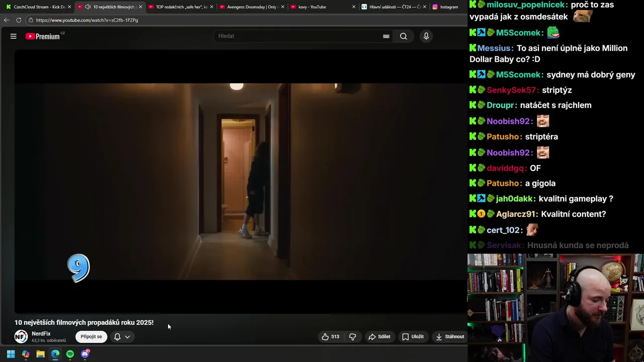This screenshot has width=644, height=362.
Task: Go back with browser back arrow
Action: click(x=7, y=20)
